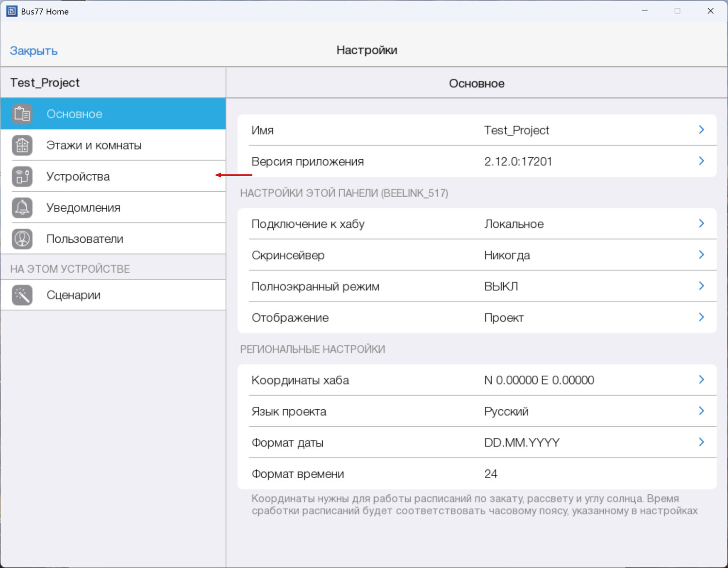Click the Основное clipboard icon in sidebar
This screenshot has width=728, height=568.
pos(22,114)
